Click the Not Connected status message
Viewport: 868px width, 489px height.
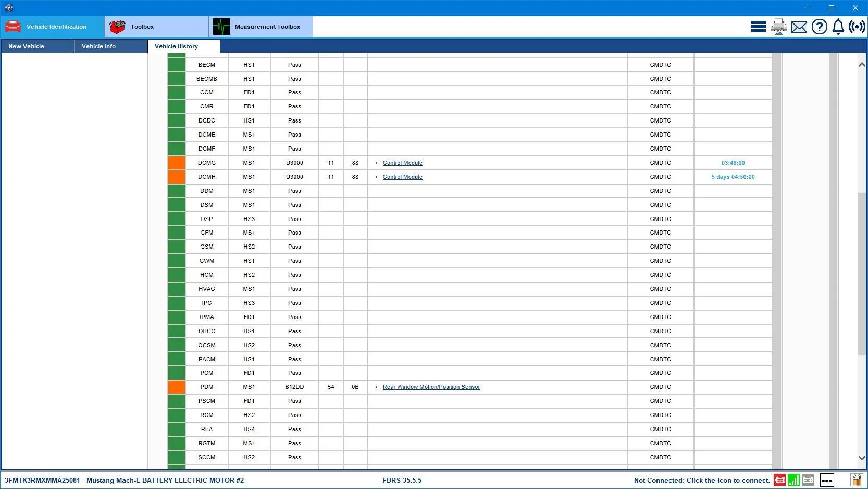click(x=702, y=480)
